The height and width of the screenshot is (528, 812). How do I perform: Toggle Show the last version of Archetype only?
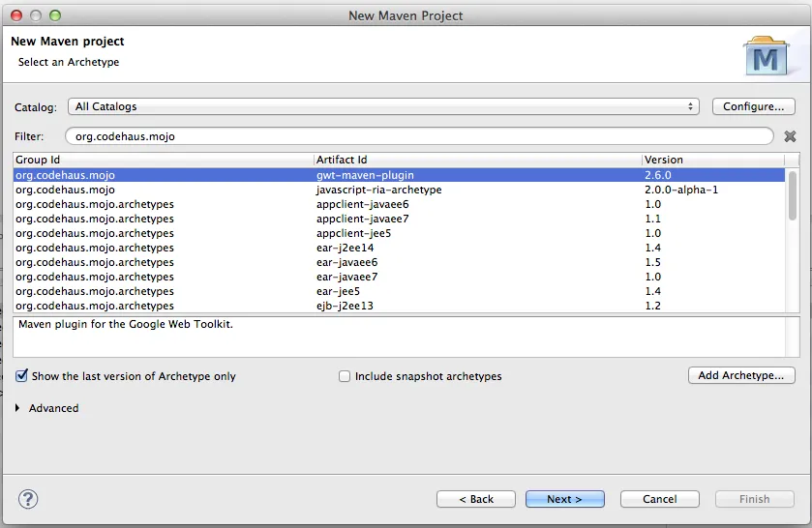[x=21, y=376]
